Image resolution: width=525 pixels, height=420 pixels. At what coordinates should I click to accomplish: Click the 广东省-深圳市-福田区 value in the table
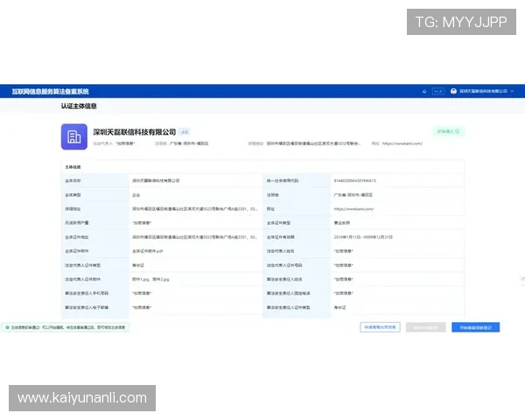[353, 195]
